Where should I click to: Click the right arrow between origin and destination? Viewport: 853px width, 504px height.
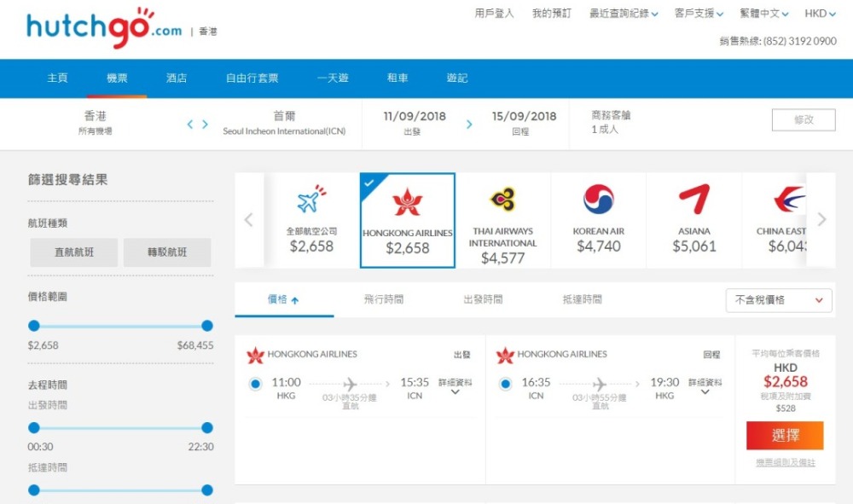[x=205, y=125]
